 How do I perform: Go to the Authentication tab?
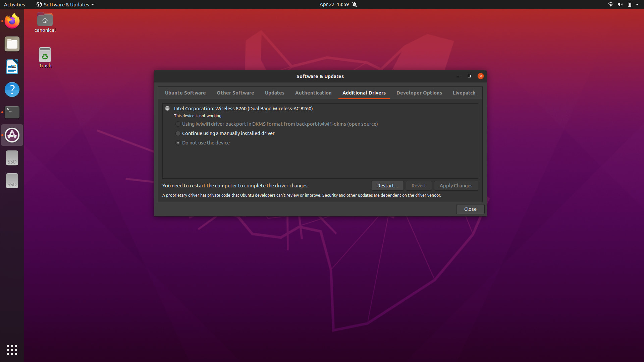click(x=313, y=93)
